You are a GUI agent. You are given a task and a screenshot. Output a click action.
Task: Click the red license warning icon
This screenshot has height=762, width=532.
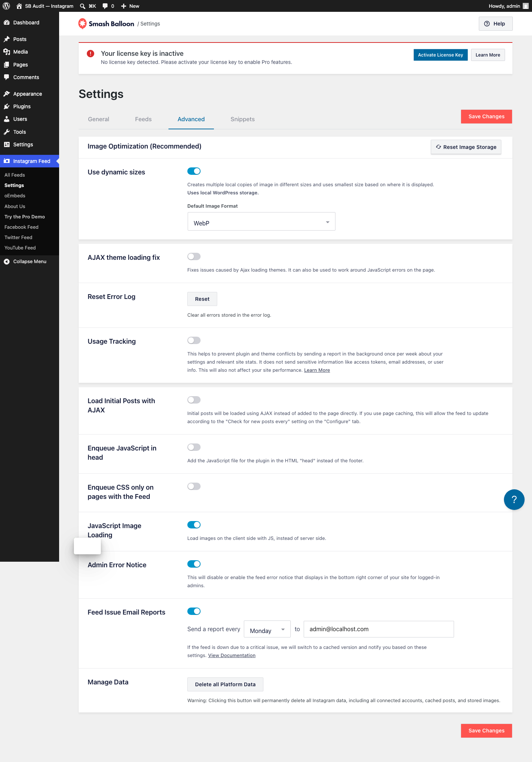(91, 54)
